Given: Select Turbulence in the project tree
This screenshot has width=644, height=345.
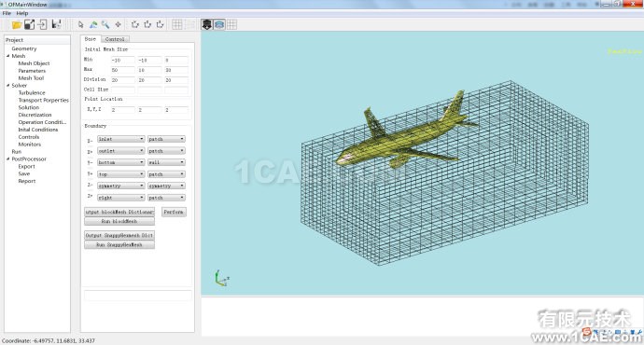Looking at the screenshot, I should click(32, 92).
